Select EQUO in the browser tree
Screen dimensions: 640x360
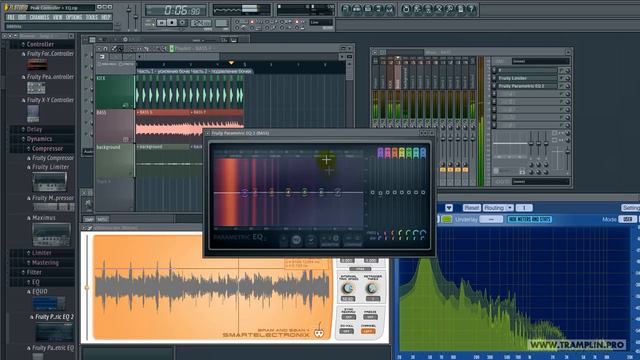[40, 291]
